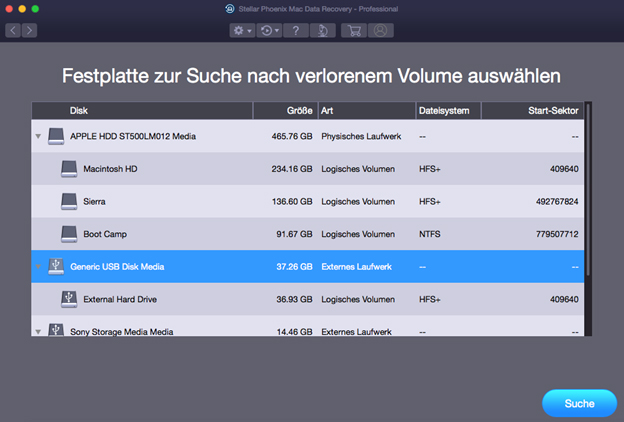
Task: Click the 136.60 GB size value
Action: [292, 201]
